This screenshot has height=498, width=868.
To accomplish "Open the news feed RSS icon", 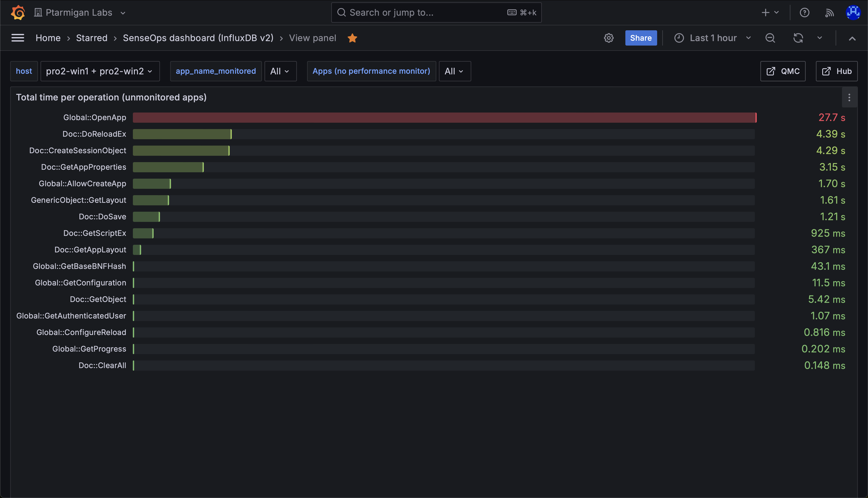I will (829, 13).
